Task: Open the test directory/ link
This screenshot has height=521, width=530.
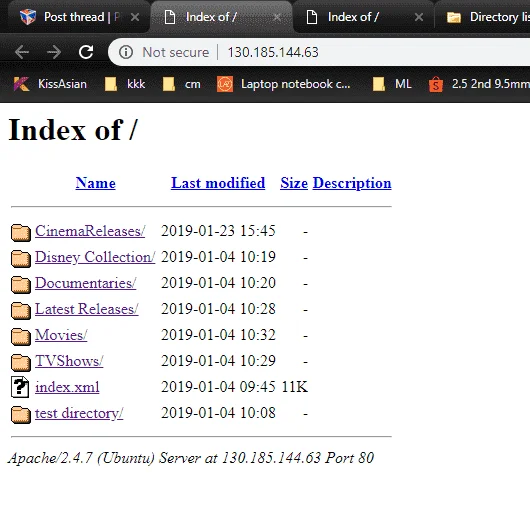Action: 79,413
